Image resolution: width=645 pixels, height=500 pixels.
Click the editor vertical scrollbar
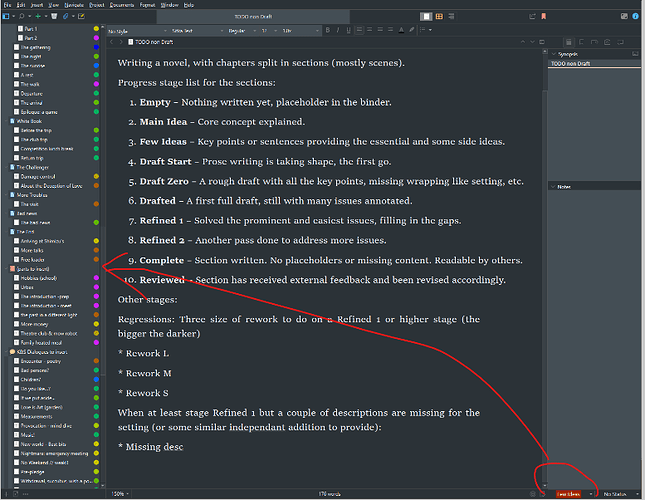545,267
